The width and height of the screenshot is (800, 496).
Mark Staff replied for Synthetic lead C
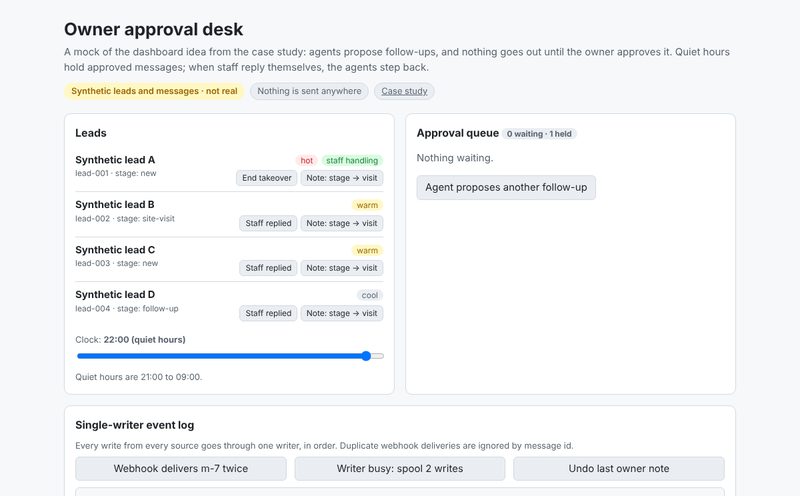point(268,268)
